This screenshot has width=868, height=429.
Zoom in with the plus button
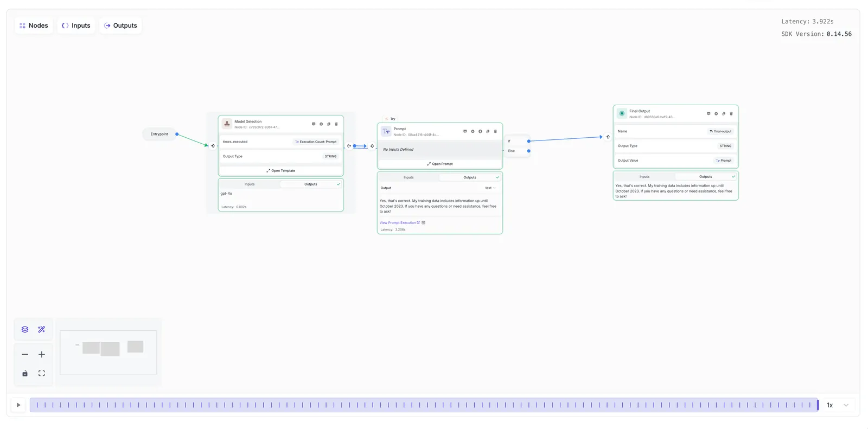click(x=42, y=354)
